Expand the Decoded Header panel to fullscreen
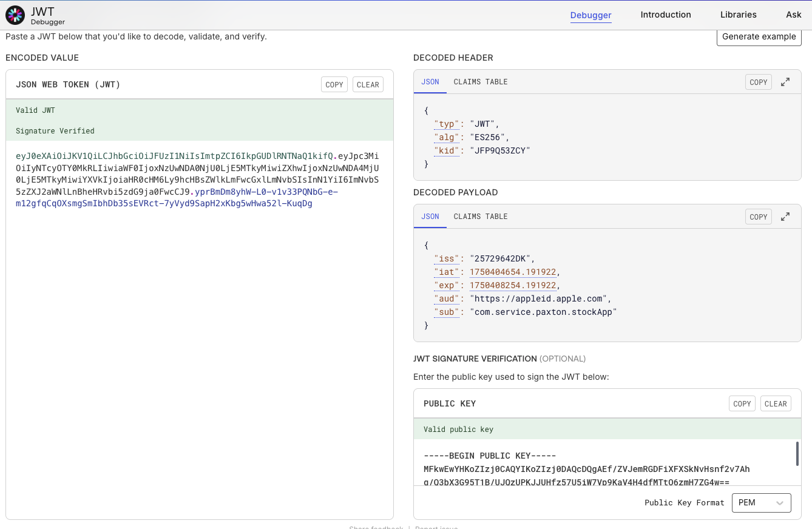The height and width of the screenshot is (529, 812). point(785,82)
